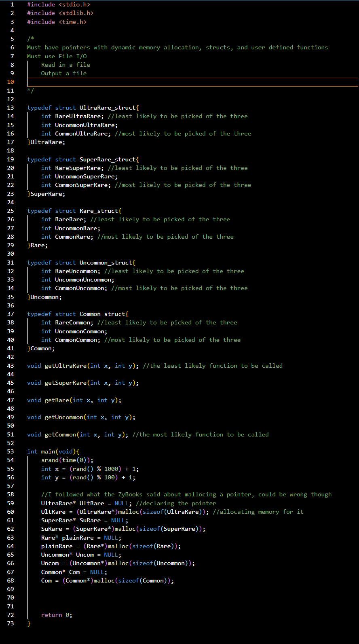Click 'int y = (rand() % 100) + 1;'
The height and width of the screenshot is (644, 359).
click(88, 477)
